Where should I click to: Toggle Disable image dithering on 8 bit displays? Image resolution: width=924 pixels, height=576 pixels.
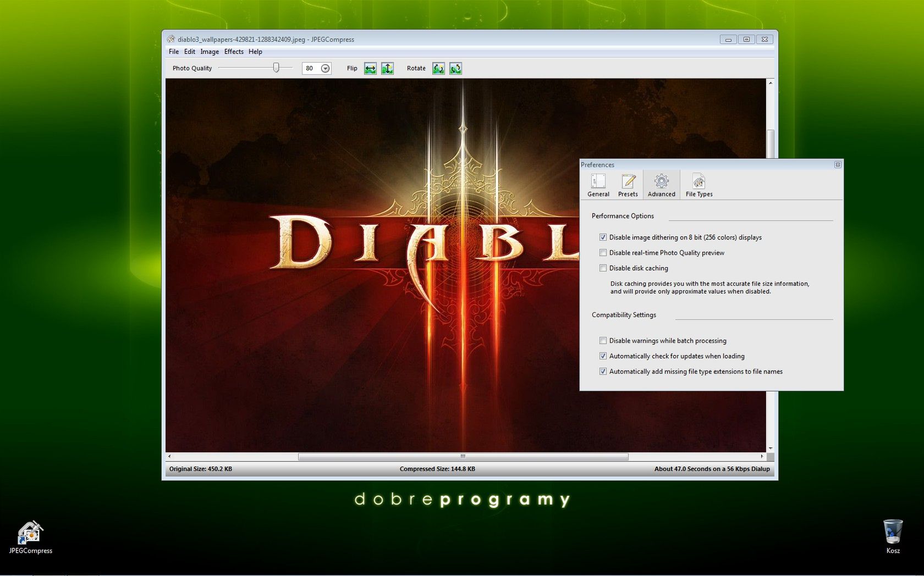[x=603, y=237]
